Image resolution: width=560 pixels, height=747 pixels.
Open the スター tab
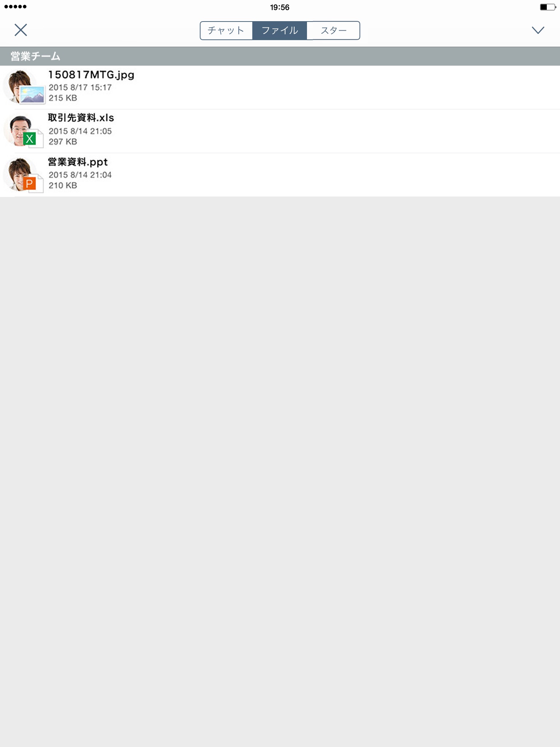333,30
